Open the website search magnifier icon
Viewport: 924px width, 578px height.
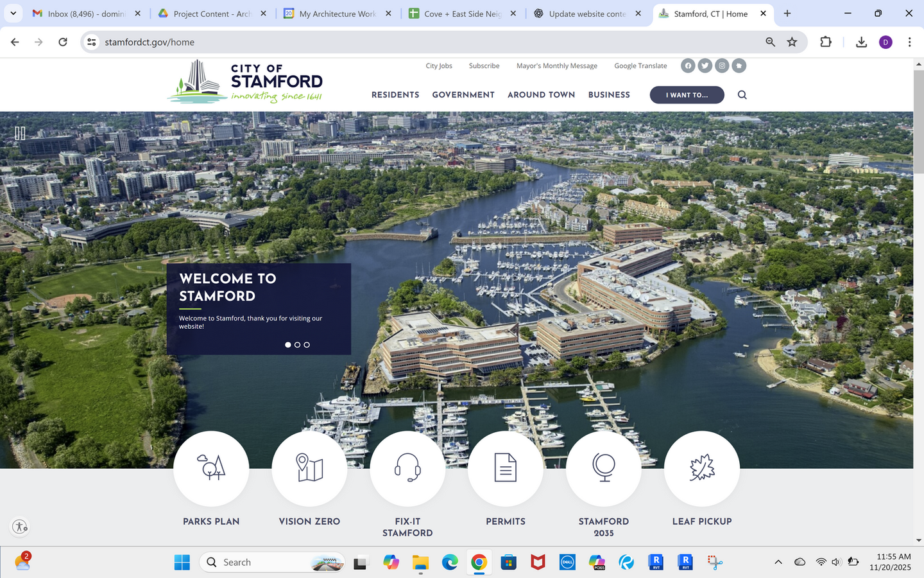click(742, 95)
